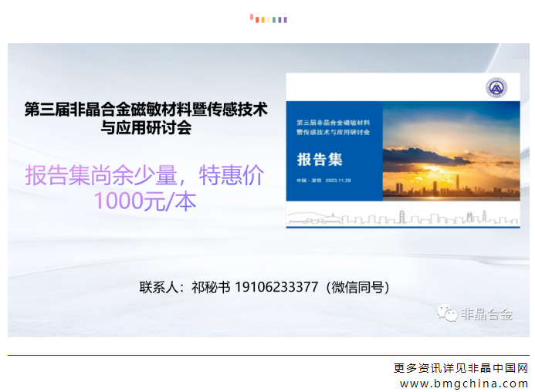Click the text 更多资讯详见非晶中国网
The height and width of the screenshot is (392, 535).
click(x=461, y=368)
